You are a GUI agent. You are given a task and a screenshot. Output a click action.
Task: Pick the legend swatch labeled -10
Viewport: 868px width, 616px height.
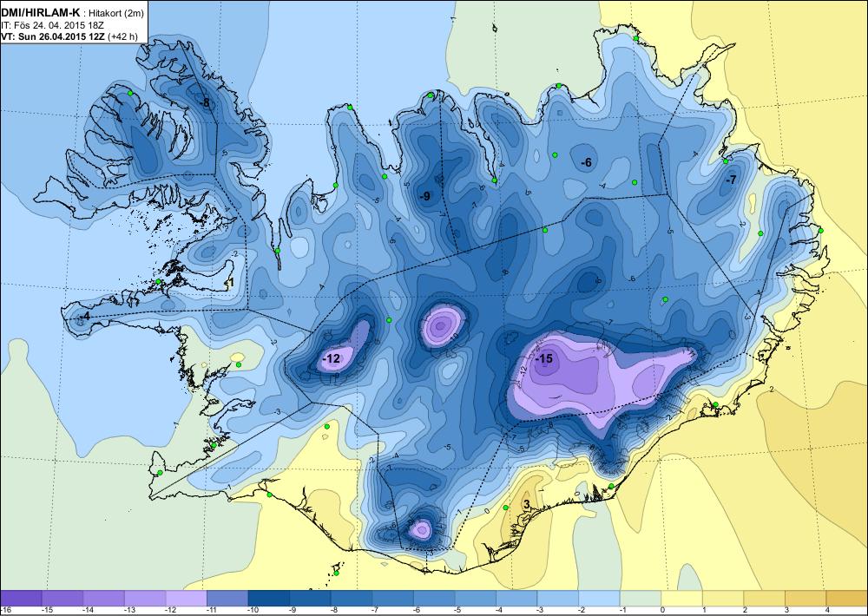coord(268,599)
